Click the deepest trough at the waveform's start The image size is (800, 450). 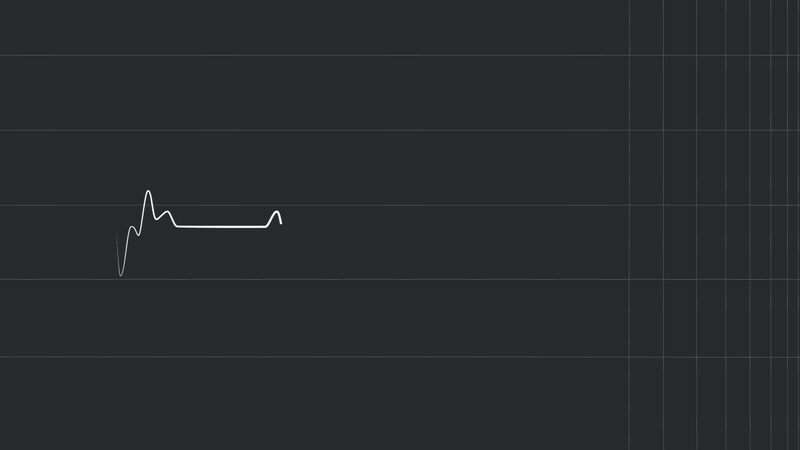coord(121,275)
